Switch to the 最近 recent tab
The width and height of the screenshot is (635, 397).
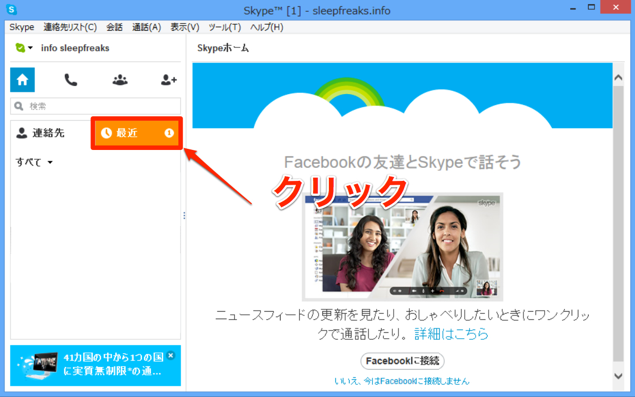coord(137,133)
